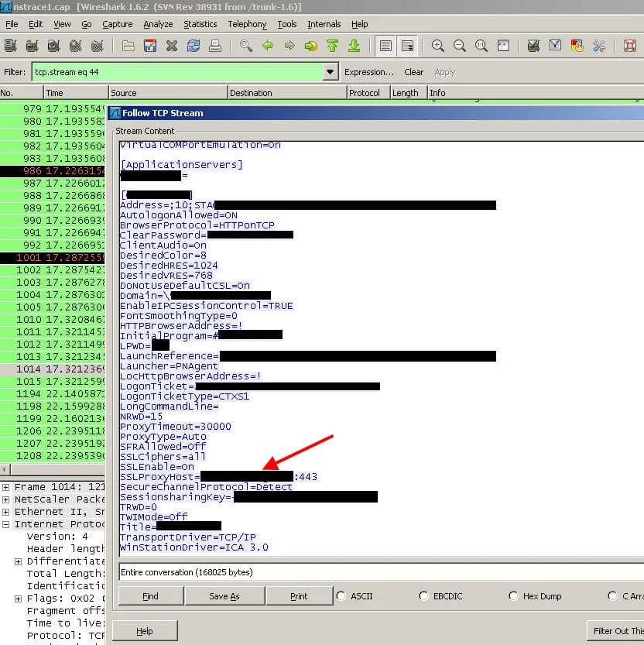This screenshot has width=644, height=645.
Task: Open the Entire conversation dropdown
Action: point(382,572)
